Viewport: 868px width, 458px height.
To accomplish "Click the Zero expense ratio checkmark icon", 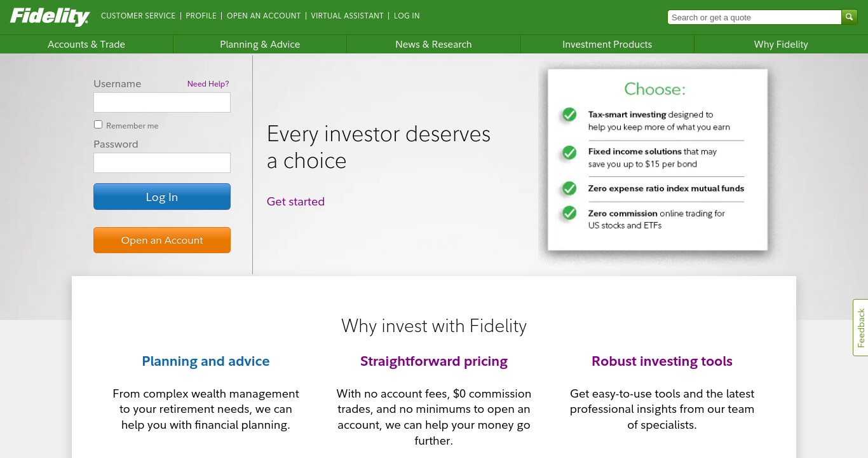I will (569, 188).
